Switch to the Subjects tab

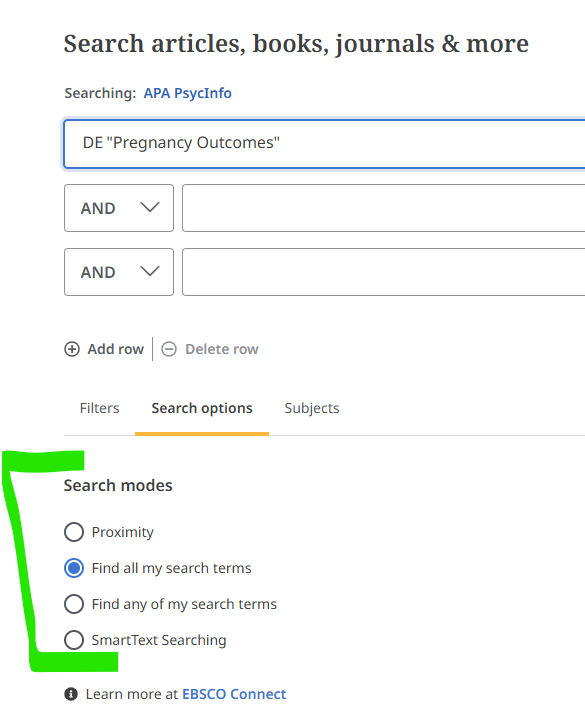pyautogui.click(x=312, y=408)
